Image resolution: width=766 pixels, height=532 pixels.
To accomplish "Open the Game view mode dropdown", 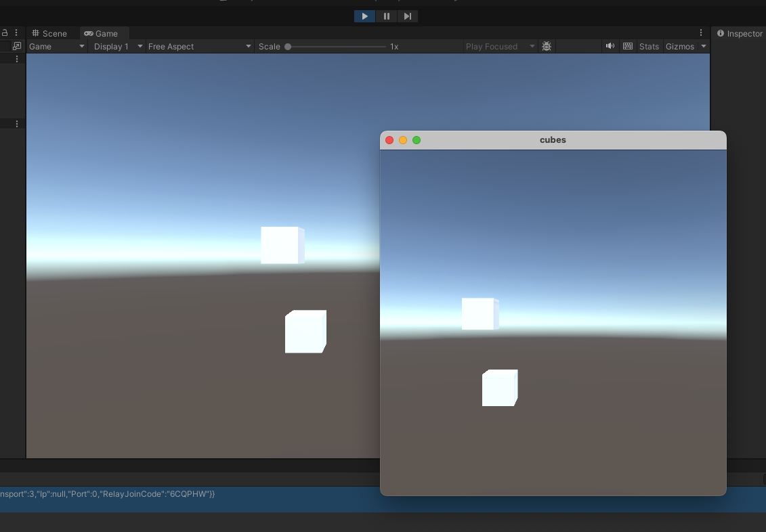I will [x=57, y=47].
